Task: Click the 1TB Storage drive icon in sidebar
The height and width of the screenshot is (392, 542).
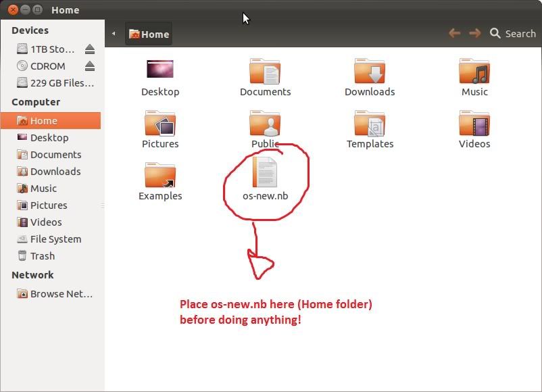Action: (22, 49)
